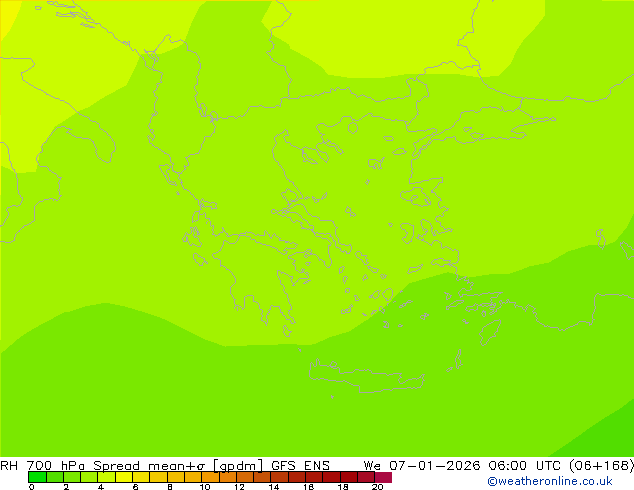Select the legend swatch starting at value 8
The image size is (634, 490).
coord(176,477)
